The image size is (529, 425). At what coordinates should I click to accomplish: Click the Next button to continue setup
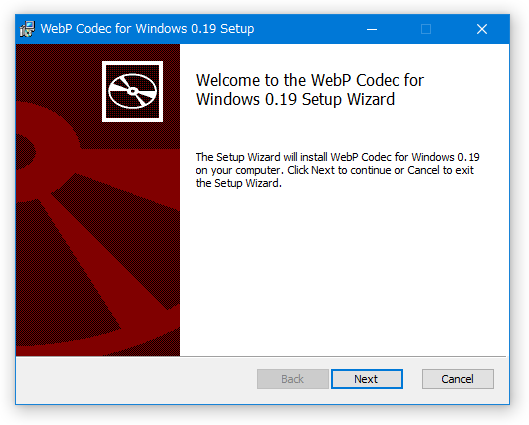point(367,379)
